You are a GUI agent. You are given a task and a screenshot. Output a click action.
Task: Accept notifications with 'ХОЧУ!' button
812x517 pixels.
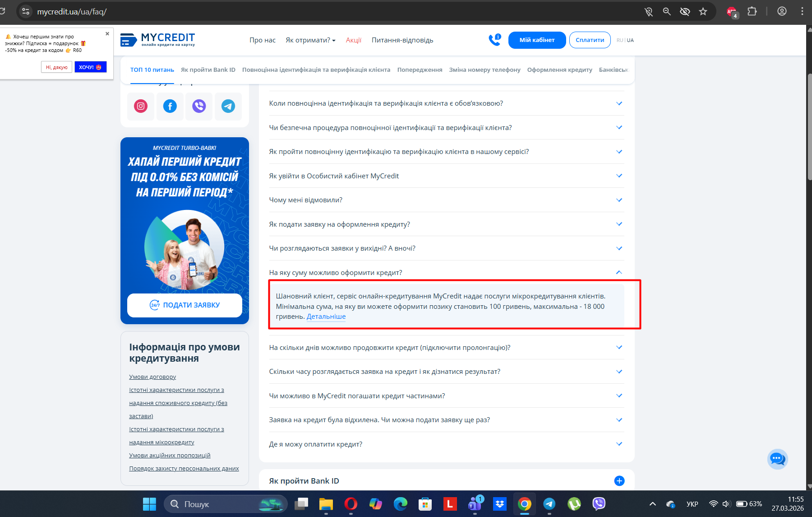coord(90,67)
